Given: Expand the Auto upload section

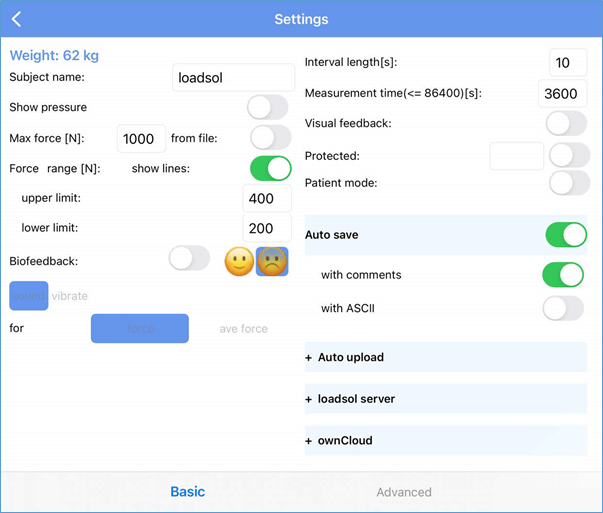Looking at the screenshot, I should click(x=446, y=357).
